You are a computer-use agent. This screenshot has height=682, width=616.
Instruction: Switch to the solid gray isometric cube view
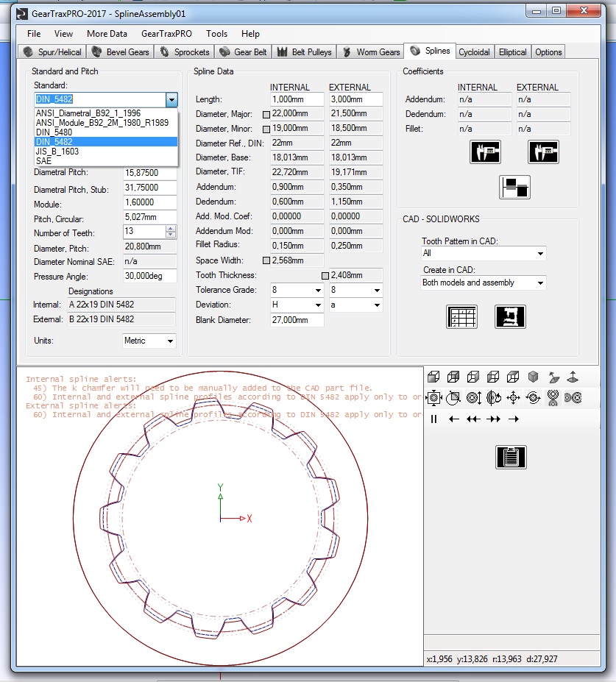pyautogui.click(x=534, y=377)
